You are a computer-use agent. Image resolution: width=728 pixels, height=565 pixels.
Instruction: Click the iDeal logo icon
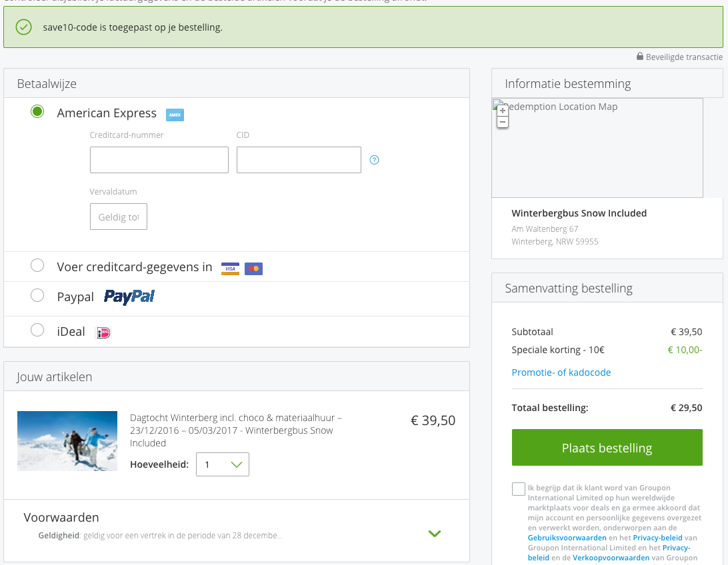tap(103, 332)
